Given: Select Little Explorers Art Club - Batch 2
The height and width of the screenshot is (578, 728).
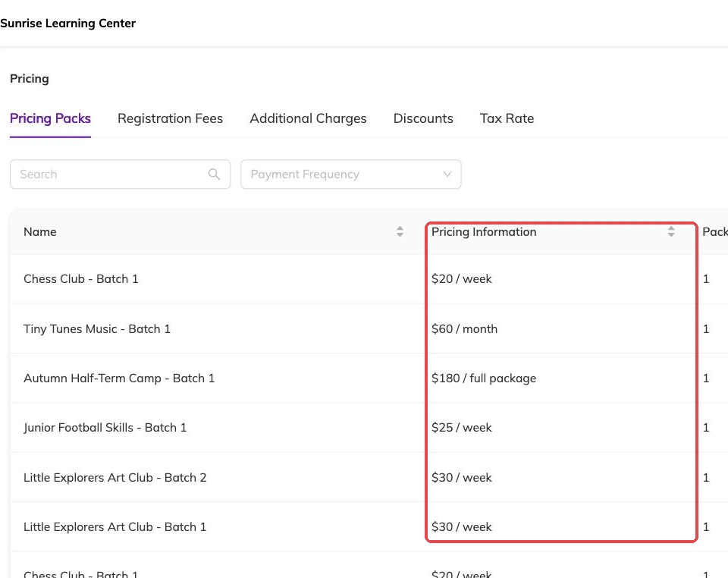Looking at the screenshot, I should coord(115,477).
